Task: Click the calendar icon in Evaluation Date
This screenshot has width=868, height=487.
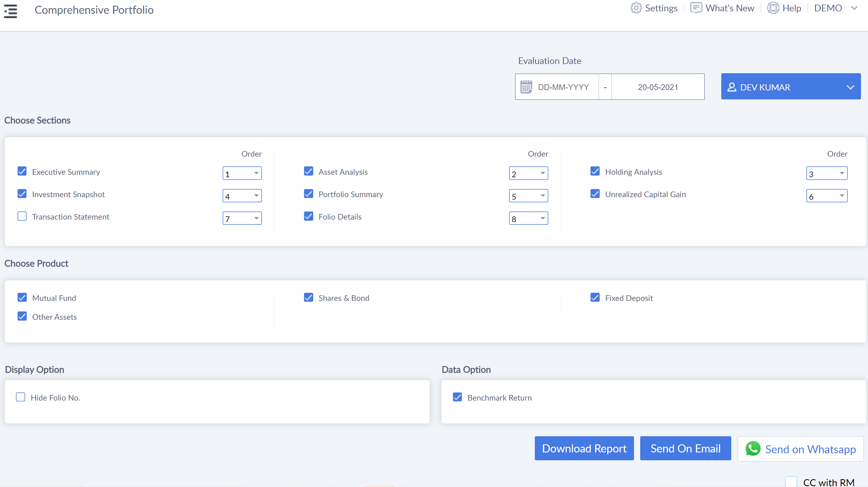Action: click(x=526, y=87)
